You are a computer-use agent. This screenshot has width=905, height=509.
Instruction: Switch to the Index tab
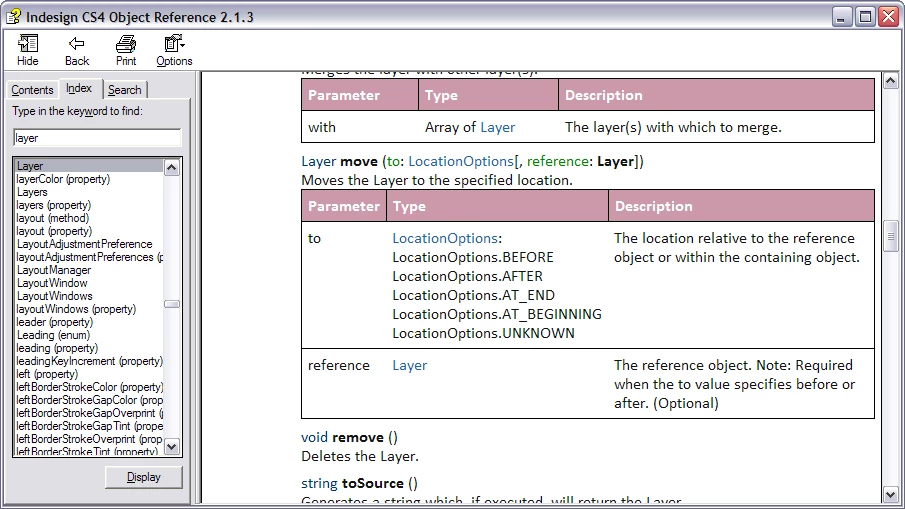tap(79, 88)
